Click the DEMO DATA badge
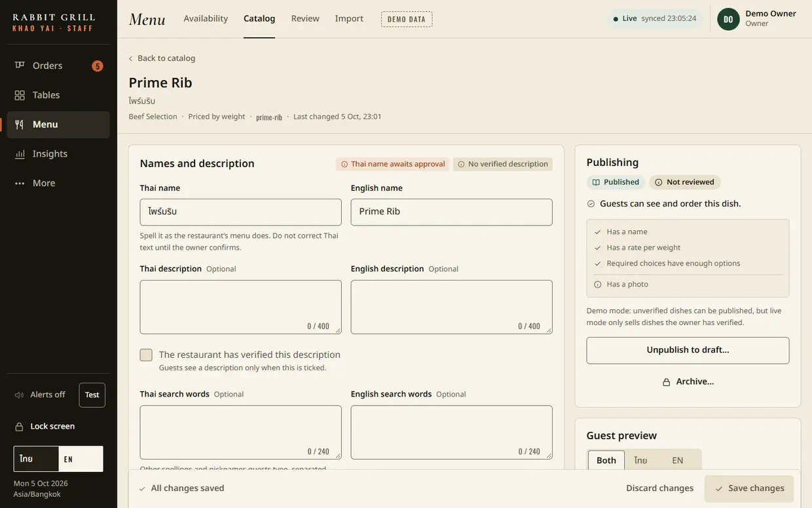 pyautogui.click(x=407, y=19)
